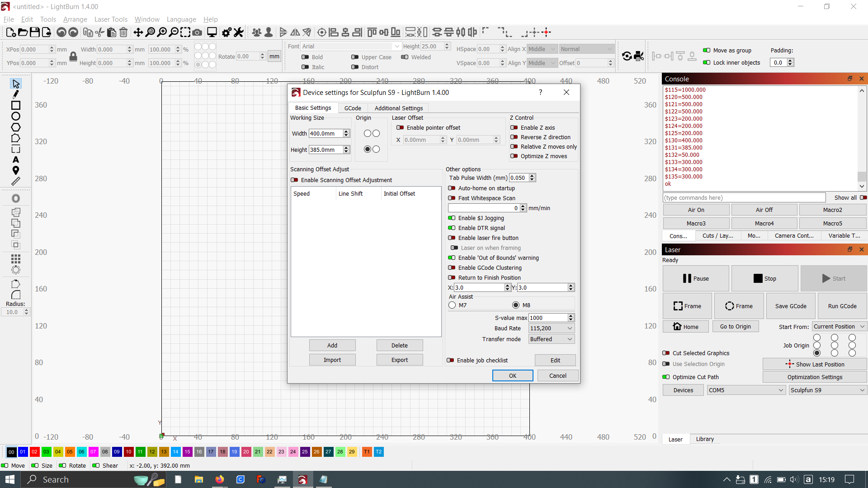Image resolution: width=868 pixels, height=488 pixels.
Task: Delete selection with trash can icon
Action: pyautogui.click(x=123, y=32)
